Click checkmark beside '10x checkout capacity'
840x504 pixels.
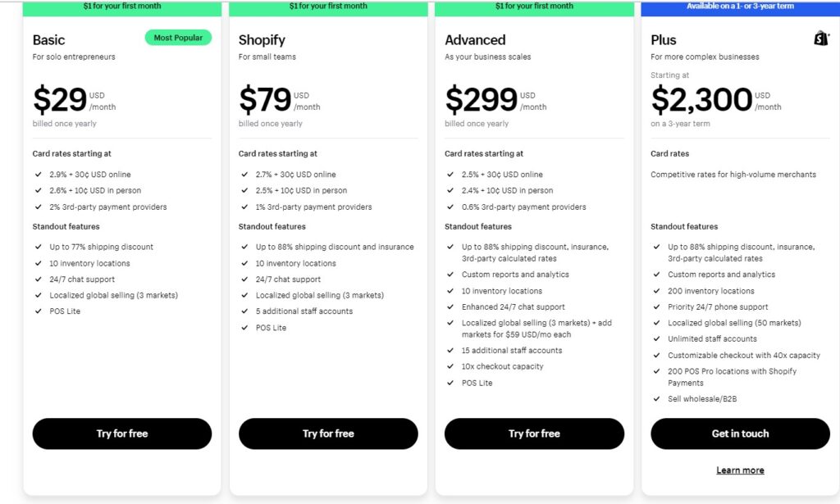[450, 366]
